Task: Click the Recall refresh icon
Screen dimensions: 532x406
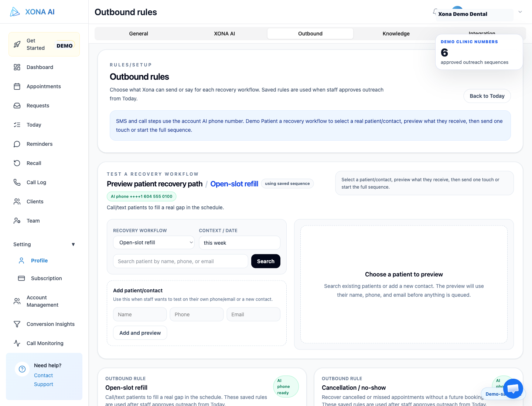Action: coord(17,163)
